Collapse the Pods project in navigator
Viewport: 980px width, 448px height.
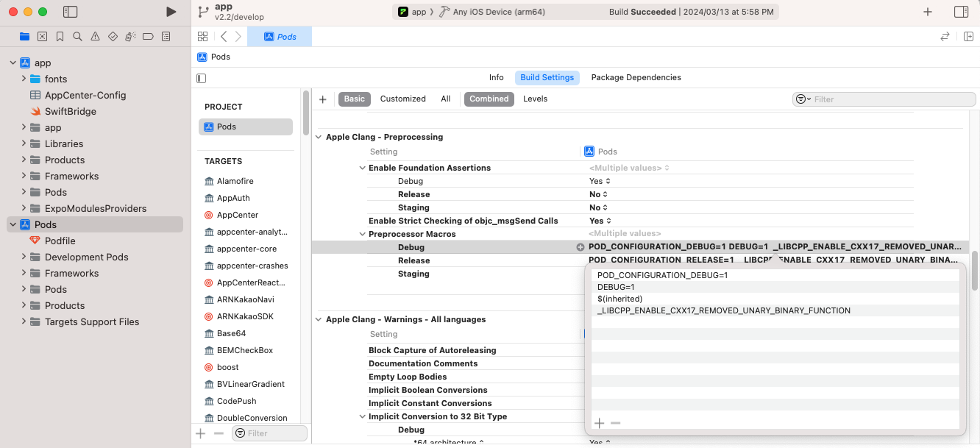pos(13,224)
